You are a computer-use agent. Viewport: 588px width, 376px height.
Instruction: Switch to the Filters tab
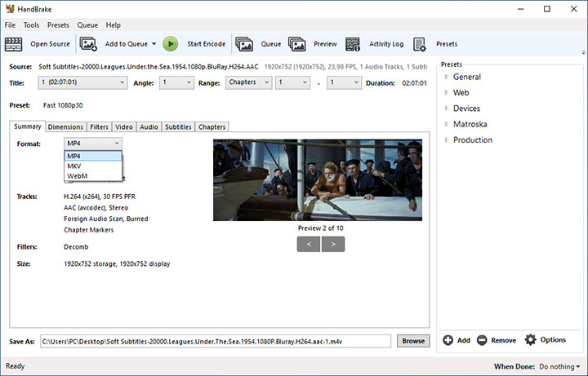click(99, 127)
